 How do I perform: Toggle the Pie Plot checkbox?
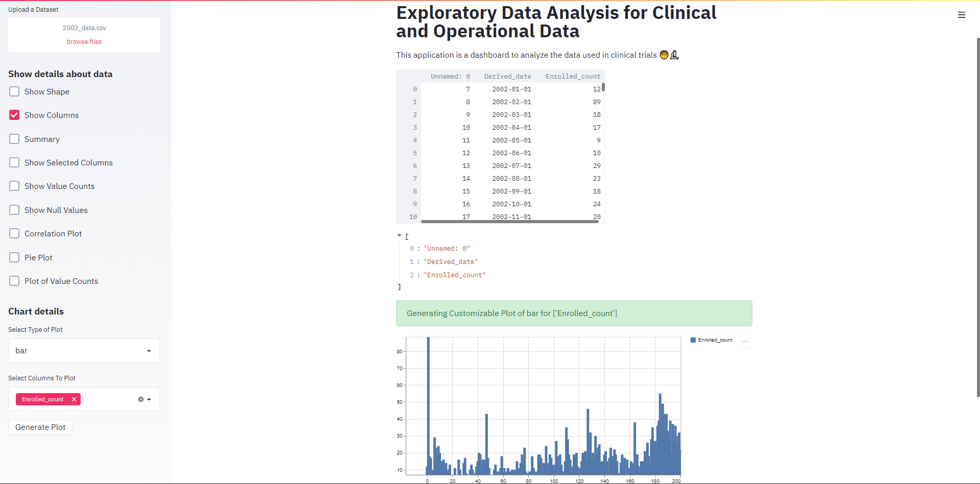pos(14,257)
